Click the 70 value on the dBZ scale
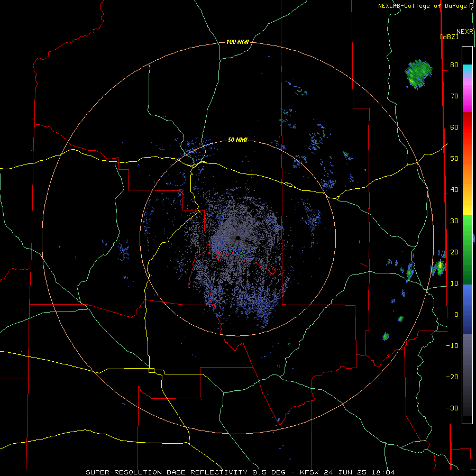476x476 pixels. (x=454, y=96)
